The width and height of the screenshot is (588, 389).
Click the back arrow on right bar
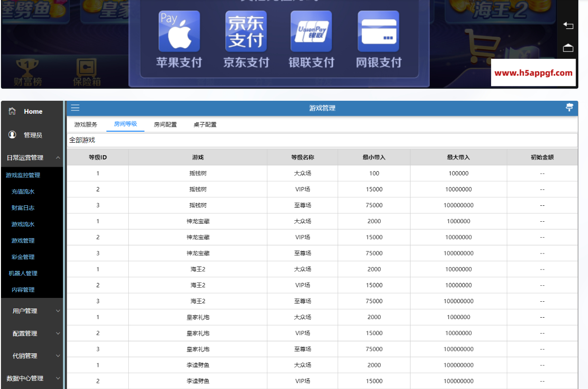click(568, 26)
